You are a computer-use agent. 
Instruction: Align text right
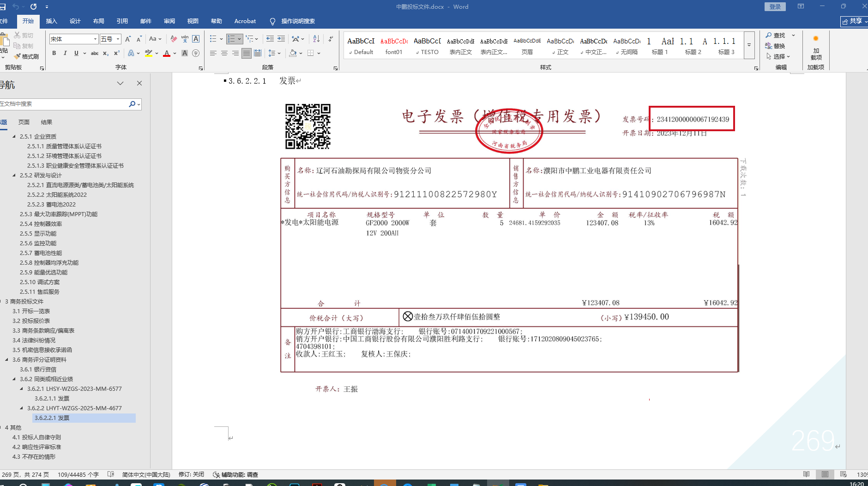[235, 53]
